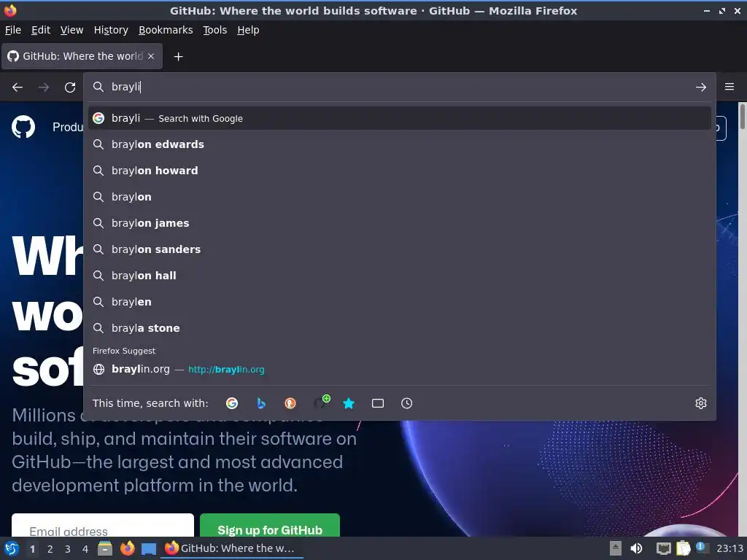The image size is (747, 560).
Task: Click the clock showing 23:13
Action: click(x=729, y=548)
